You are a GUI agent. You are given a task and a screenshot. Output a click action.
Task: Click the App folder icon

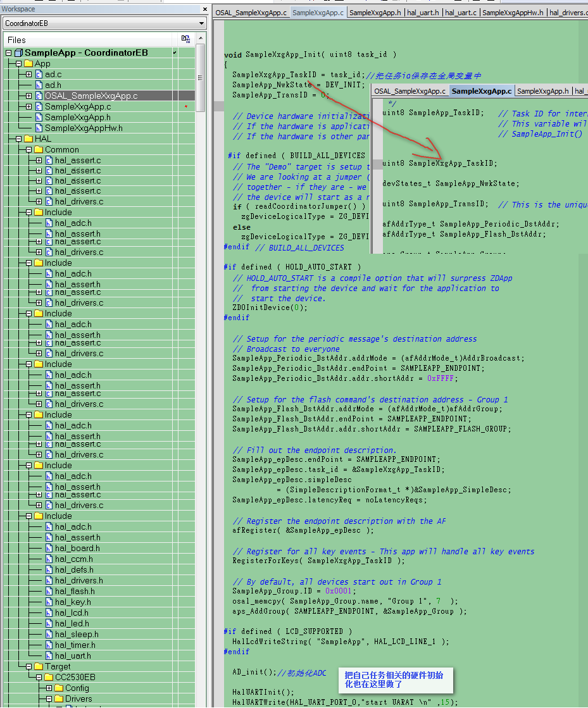(x=29, y=64)
